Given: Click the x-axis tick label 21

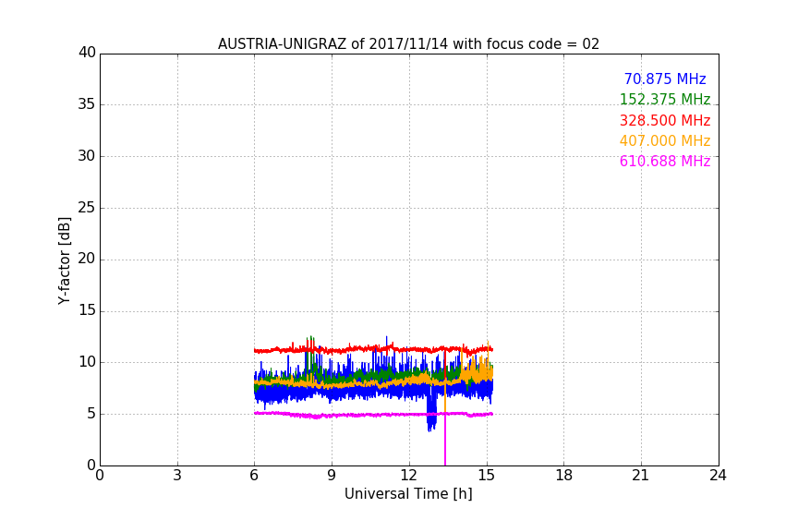Looking at the screenshot, I should (641, 476).
